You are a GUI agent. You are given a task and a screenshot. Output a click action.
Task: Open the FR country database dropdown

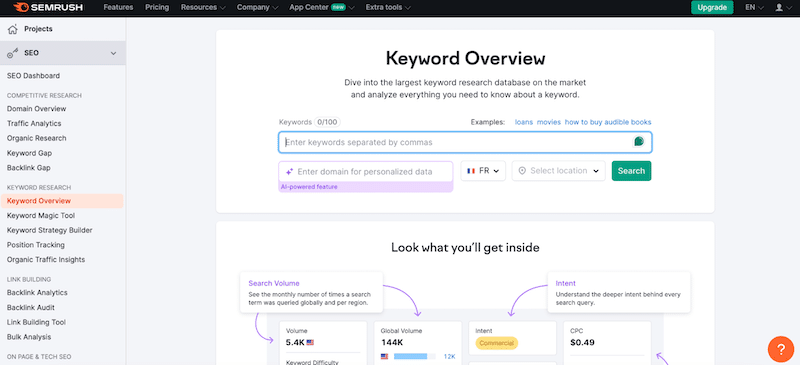click(483, 171)
